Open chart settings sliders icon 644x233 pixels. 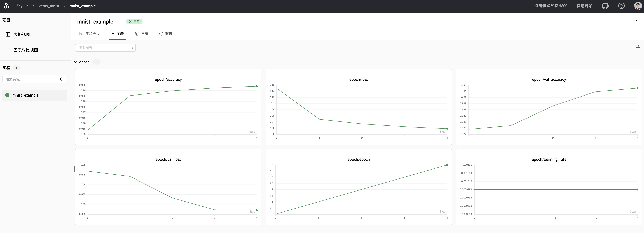click(638, 47)
